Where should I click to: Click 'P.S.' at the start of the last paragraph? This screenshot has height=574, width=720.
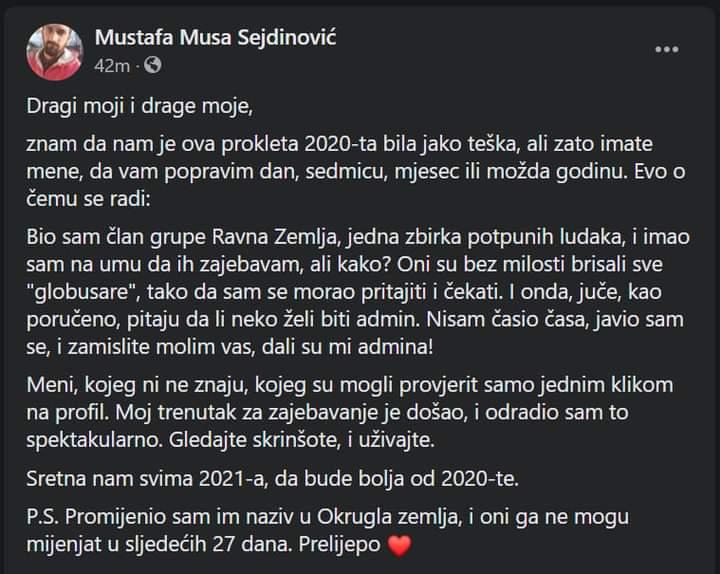coord(43,517)
